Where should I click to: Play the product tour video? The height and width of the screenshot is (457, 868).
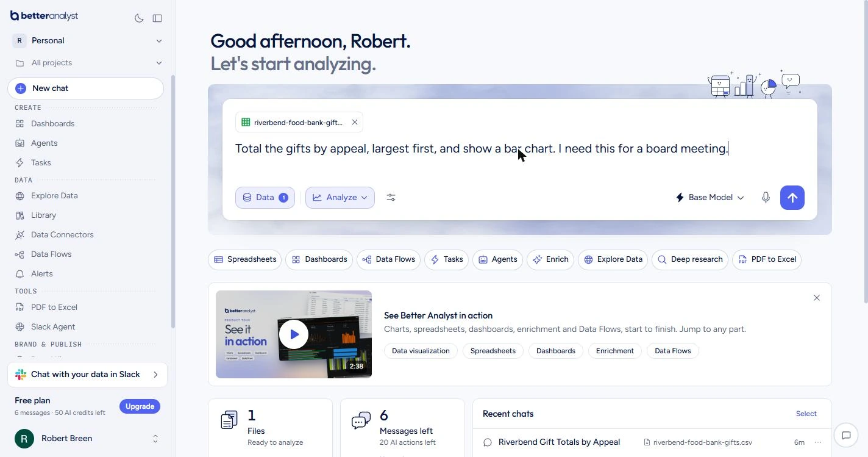click(x=294, y=334)
